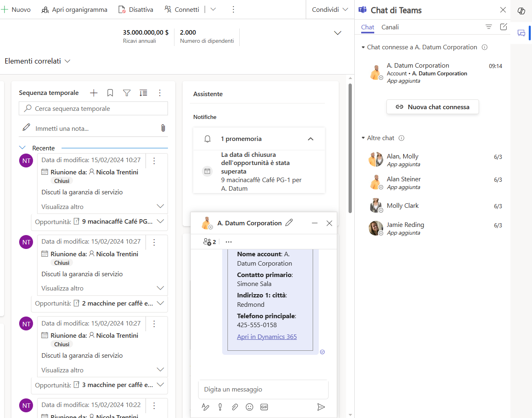Click info icon beside Chat connesse
Screen dimensions: 532x418
click(485, 47)
